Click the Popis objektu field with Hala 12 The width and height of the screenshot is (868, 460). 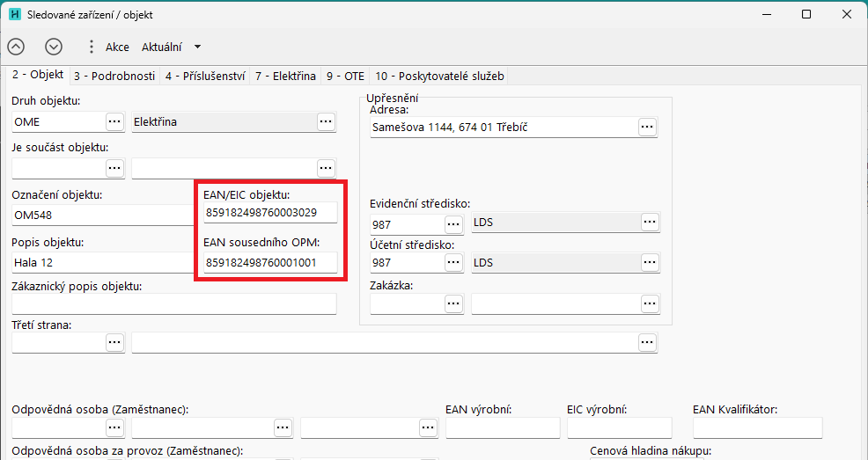click(103, 263)
